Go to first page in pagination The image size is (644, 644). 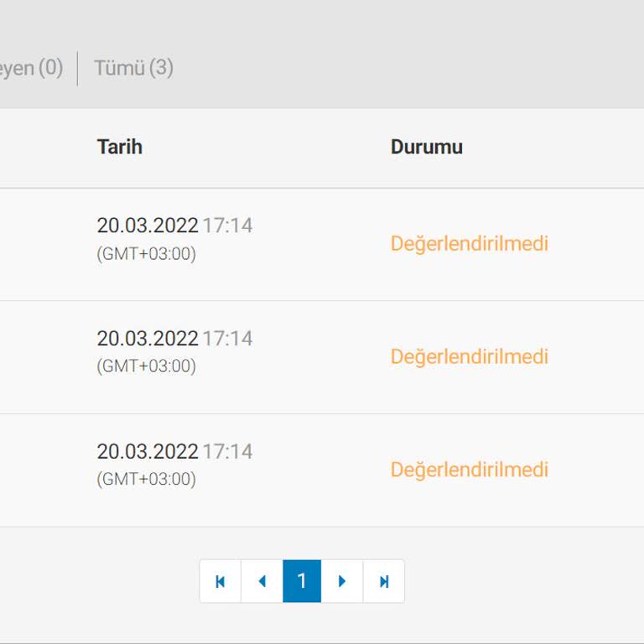click(x=221, y=581)
